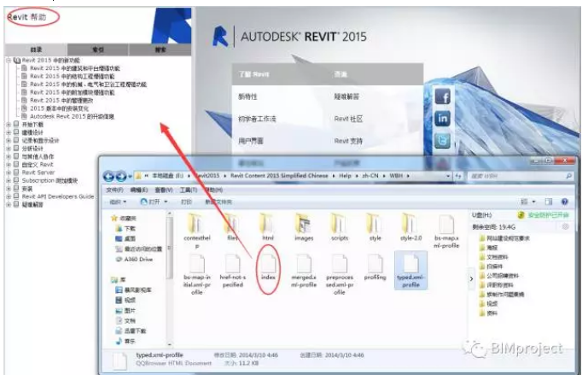The image size is (588, 380).
Task: Select the index file
Action: [x=268, y=267]
